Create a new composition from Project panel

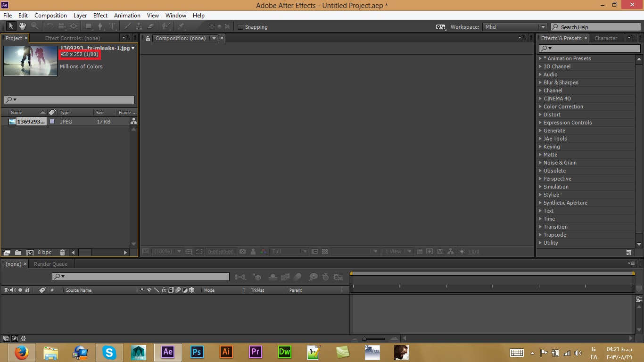30,253
